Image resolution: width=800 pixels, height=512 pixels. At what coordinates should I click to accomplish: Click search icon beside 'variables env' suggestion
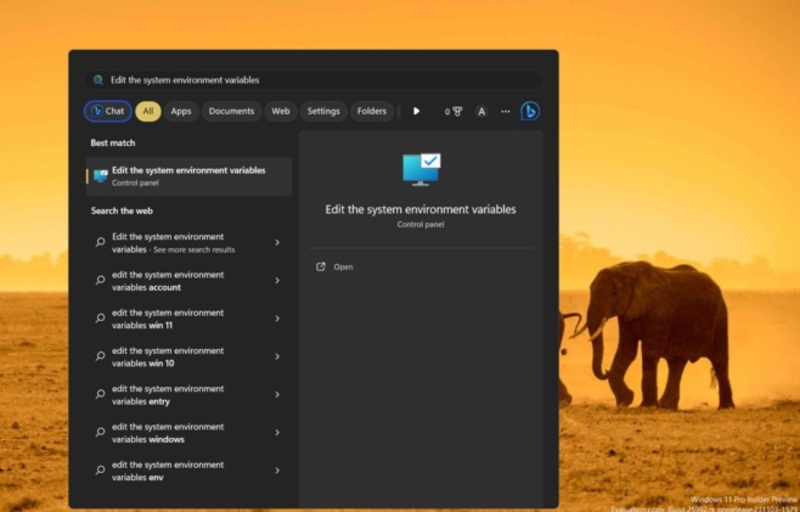[100, 471]
